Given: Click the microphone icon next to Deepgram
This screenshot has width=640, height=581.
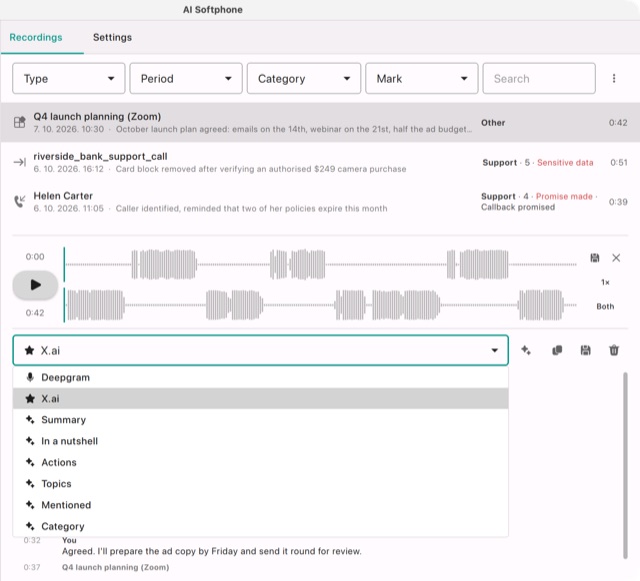Looking at the screenshot, I should pyautogui.click(x=30, y=377).
